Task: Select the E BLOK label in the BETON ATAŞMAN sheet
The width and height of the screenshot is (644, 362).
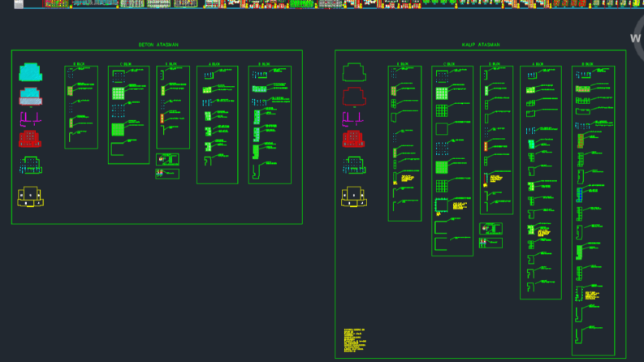Action: (x=79, y=64)
